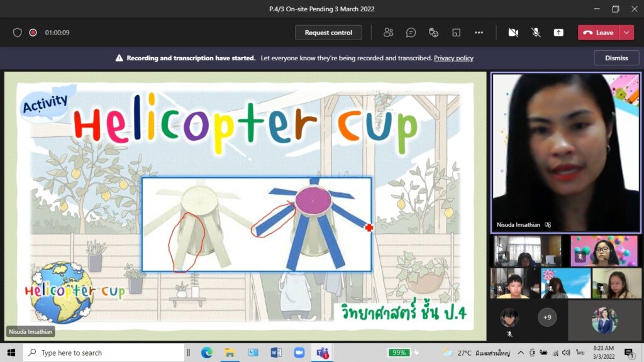Viewport: 644px width, 362px height.
Task: Show the +9 additional participants
Action: click(x=547, y=317)
